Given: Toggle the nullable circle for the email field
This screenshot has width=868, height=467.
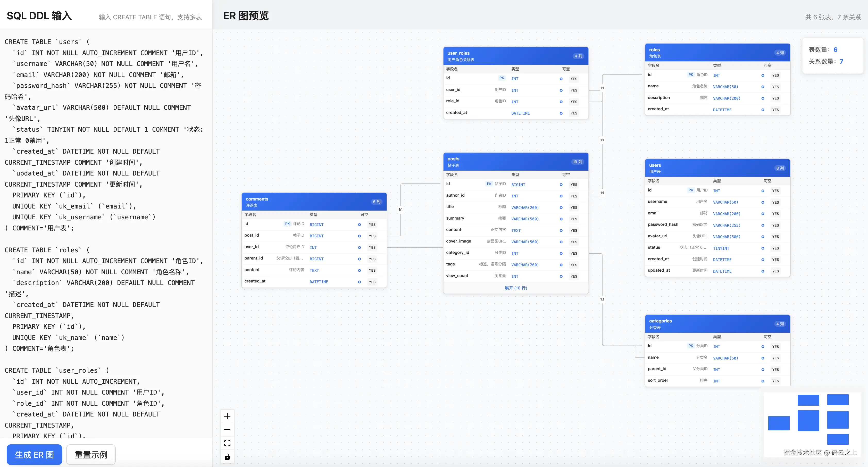Looking at the screenshot, I should [763, 214].
